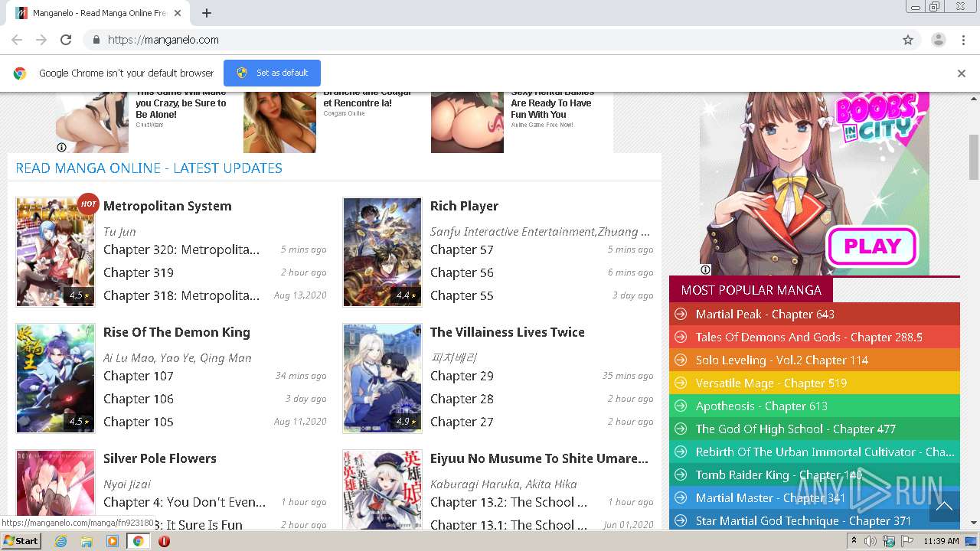The width and height of the screenshot is (980, 551).
Task: Open Villainess Lives Twice Chapter 27
Action: (462, 422)
